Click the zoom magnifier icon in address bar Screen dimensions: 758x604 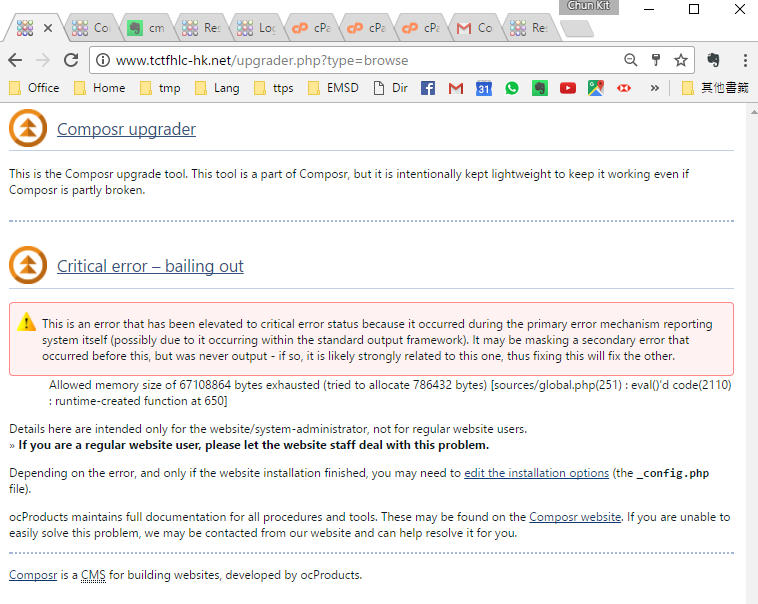coord(631,60)
